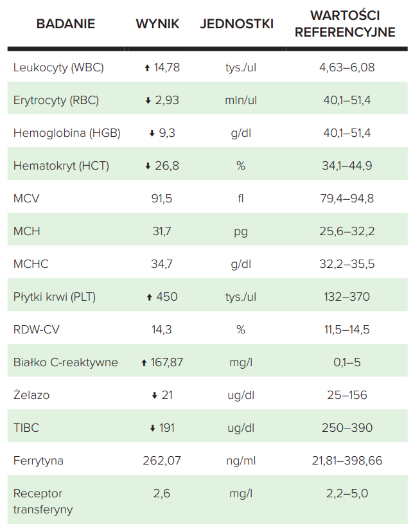Screen dimensions: 413x532
Task: Click the up arrow beside Leukocyty result
Action: (147, 67)
